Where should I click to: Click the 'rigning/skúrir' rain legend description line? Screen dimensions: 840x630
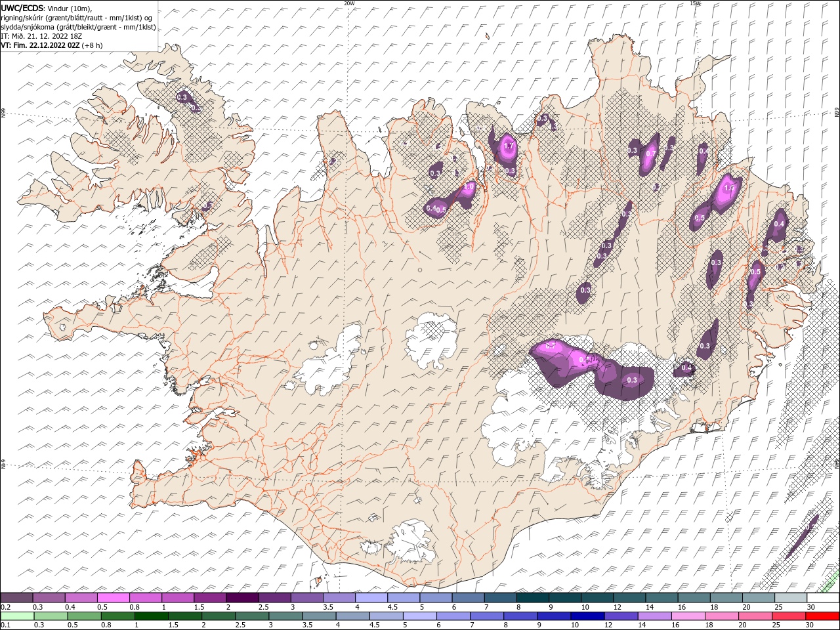[x=77, y=18]
